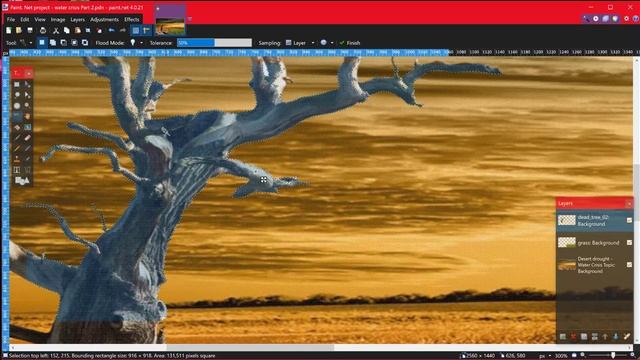Select the Pan hand tool

click(27, 116)
